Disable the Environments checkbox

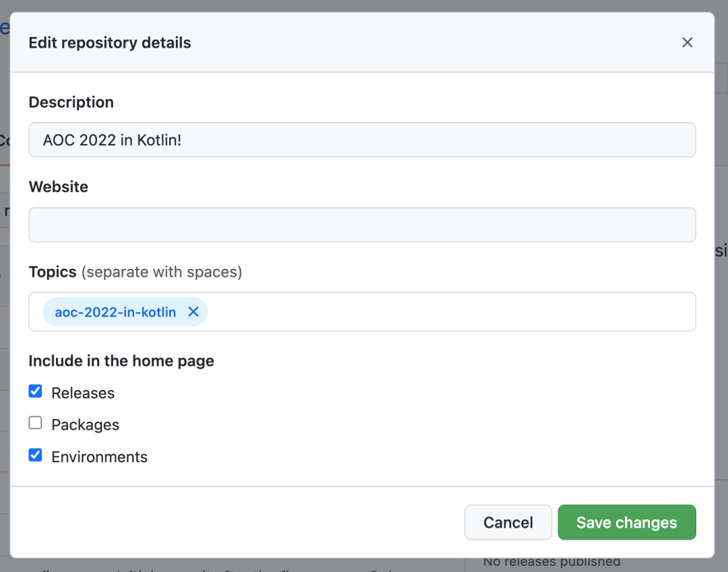click(35, 455)
